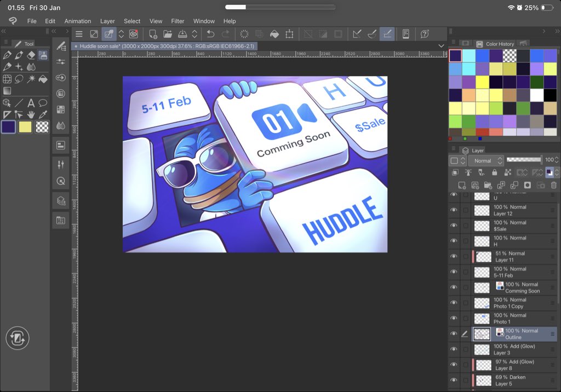Screen dimensions: 561x392
Task: Hide the Layer 11 layer
Action: [x=454, y=256]
